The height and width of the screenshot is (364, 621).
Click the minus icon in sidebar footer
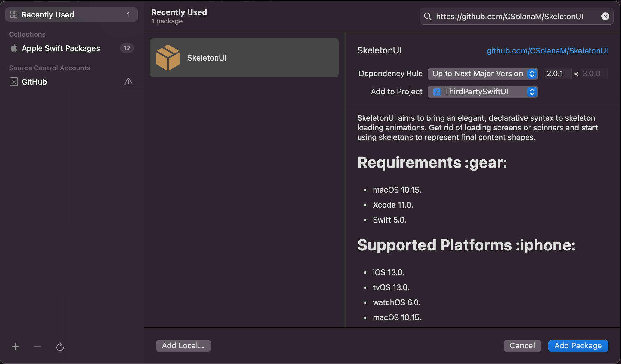(38, 347)
